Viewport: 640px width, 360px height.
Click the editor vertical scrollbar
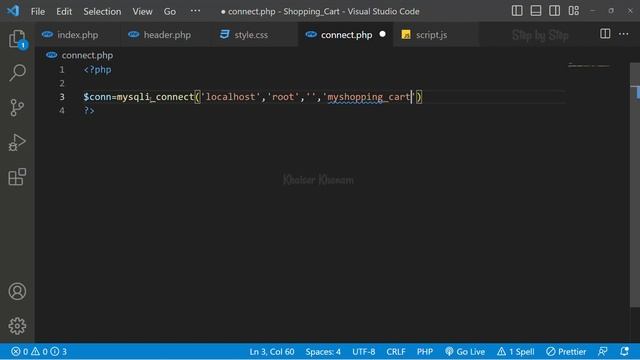(635, 184)
